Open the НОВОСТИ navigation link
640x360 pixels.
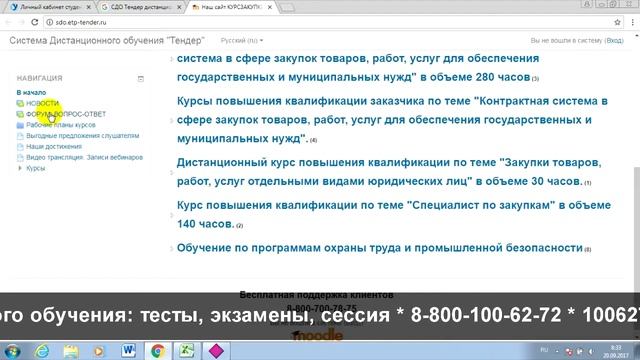(42, 103)
